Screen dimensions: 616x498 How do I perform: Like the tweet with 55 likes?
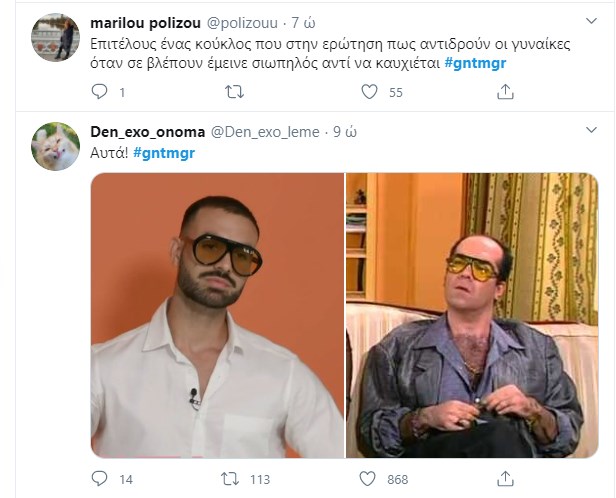coord(369,93)
